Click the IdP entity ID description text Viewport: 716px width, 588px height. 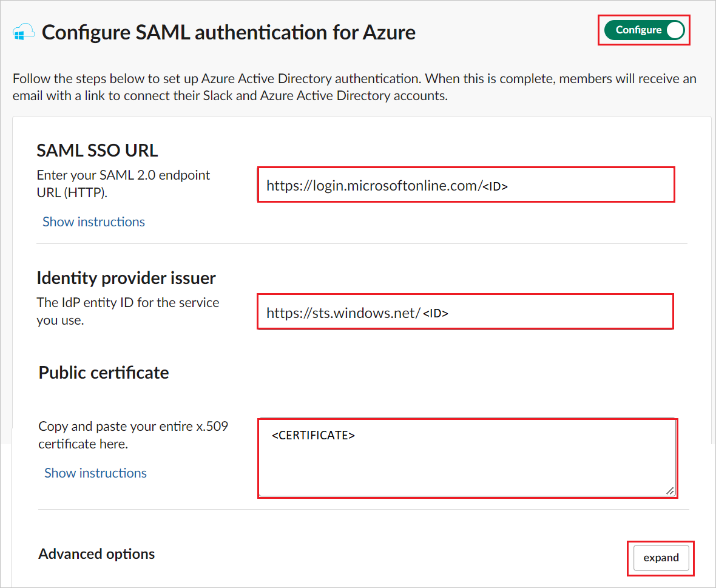pyautogui.click(x=128, y=311)
